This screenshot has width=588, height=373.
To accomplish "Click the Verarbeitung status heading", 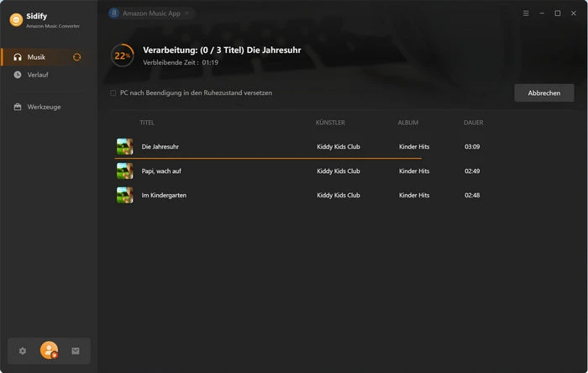I will [222, 50].
